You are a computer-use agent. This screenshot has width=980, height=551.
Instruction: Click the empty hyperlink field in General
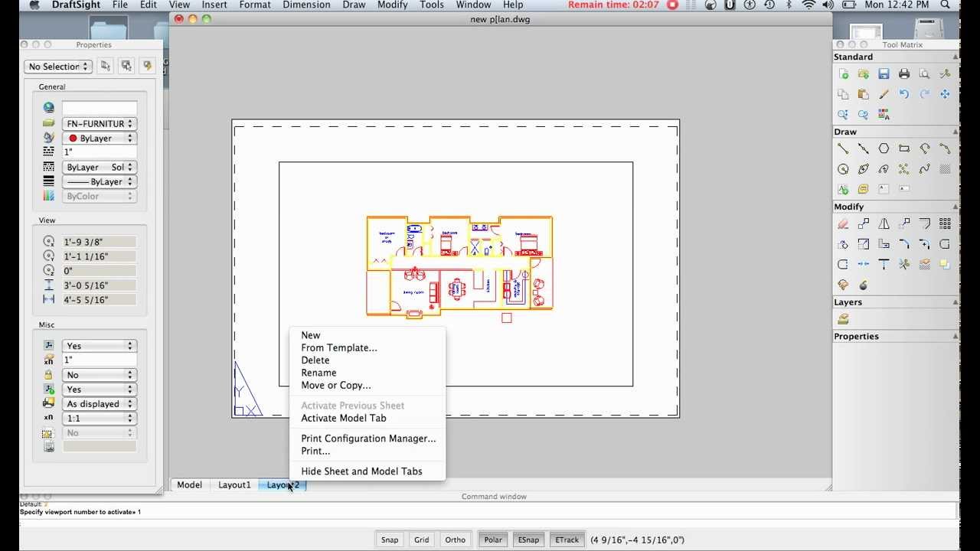[x=100, y=108]
